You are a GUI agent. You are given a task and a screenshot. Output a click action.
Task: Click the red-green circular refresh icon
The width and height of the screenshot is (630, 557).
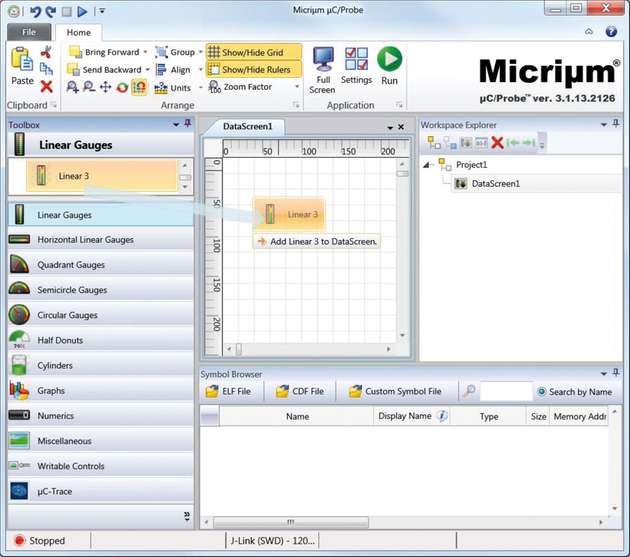pos(122,87)
